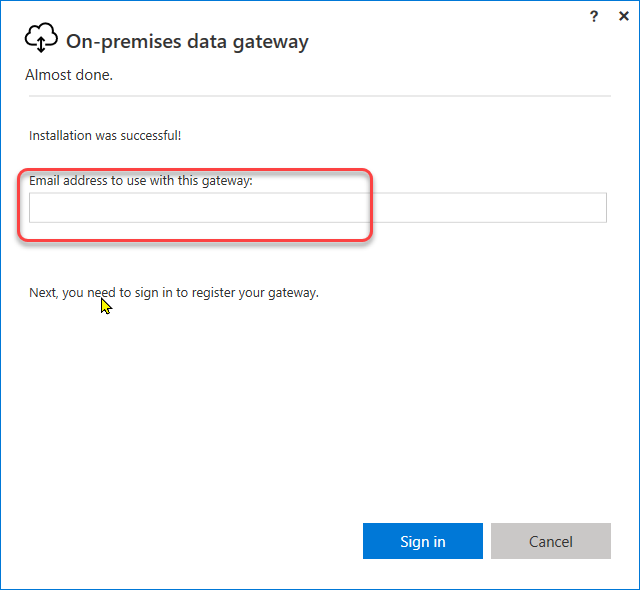Image resolution: width=640 pixels, height=590 pixels.
Task: Click the Installation was successful message
Action: (x=105, y=135)
